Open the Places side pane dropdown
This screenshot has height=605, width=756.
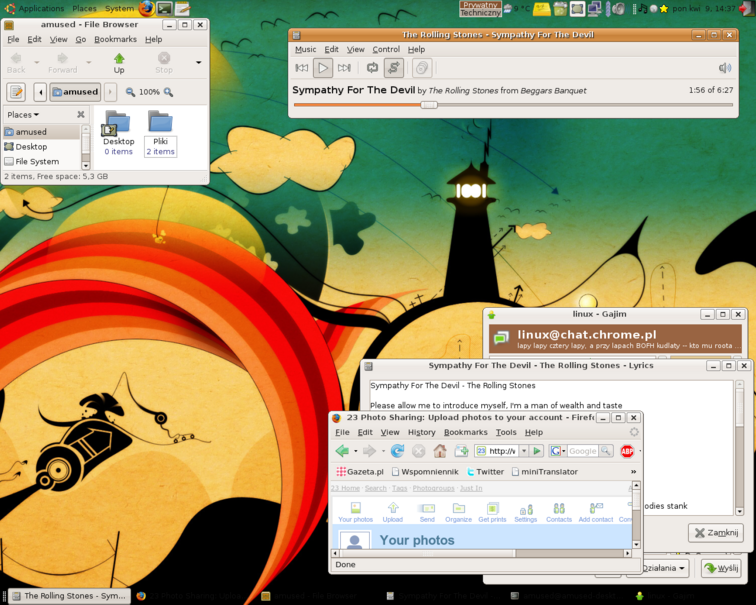pos(24,115)
